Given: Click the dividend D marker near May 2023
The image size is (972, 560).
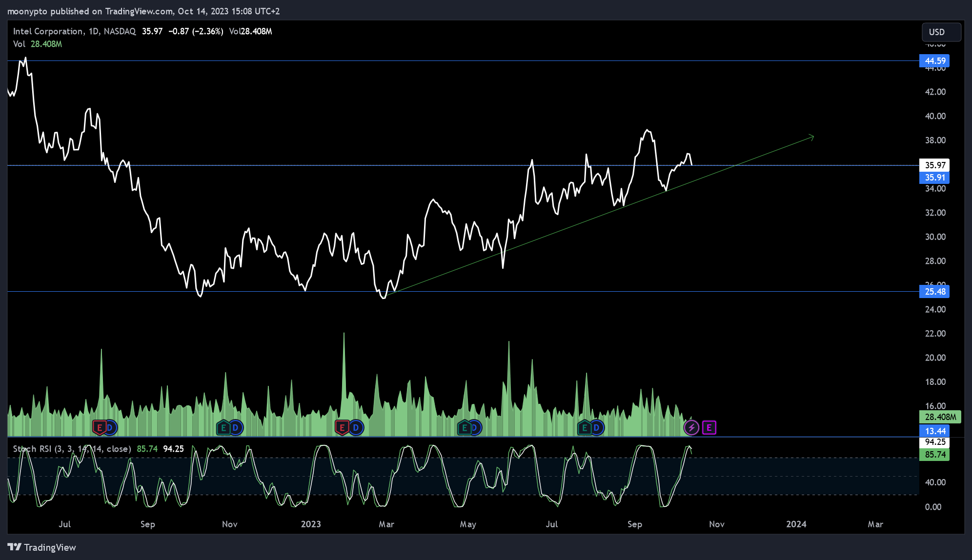Looking at the screenshot, I should click(x=475, y=428).
